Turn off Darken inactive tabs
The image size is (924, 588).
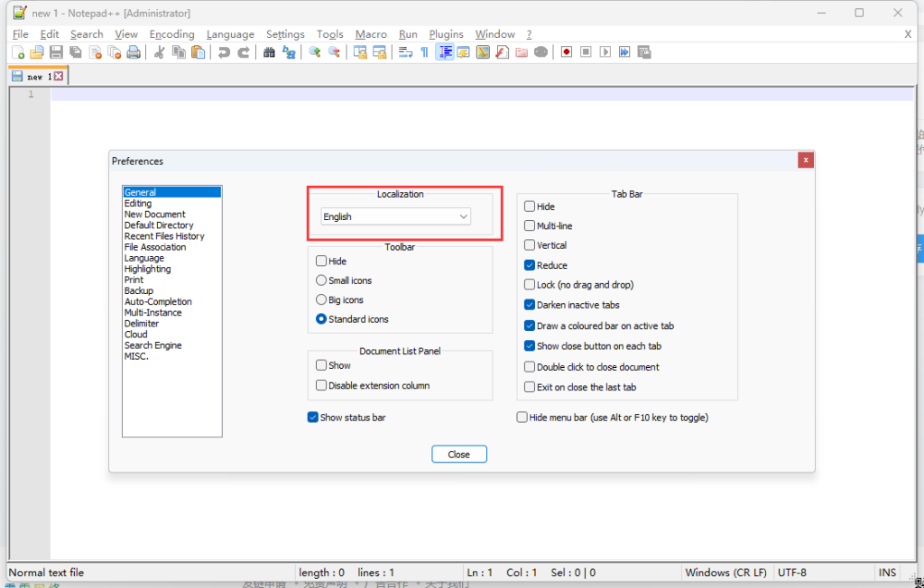530,305
